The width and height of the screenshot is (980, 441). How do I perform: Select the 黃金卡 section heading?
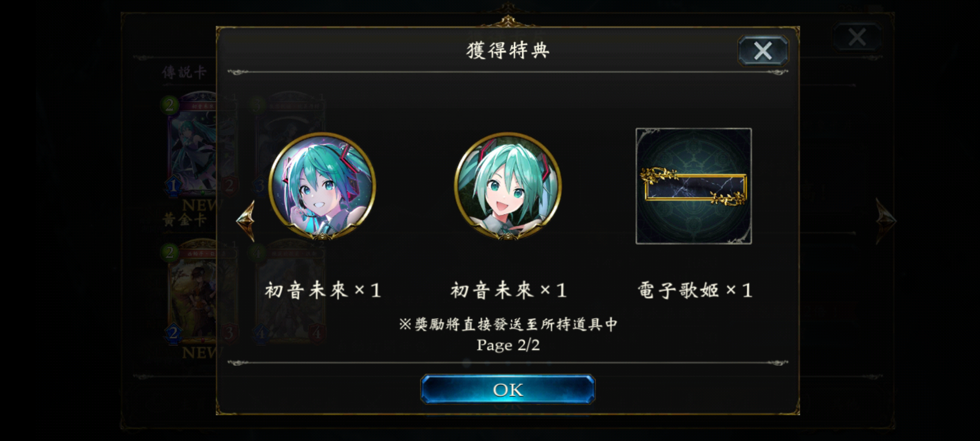[x=185, y=220]
